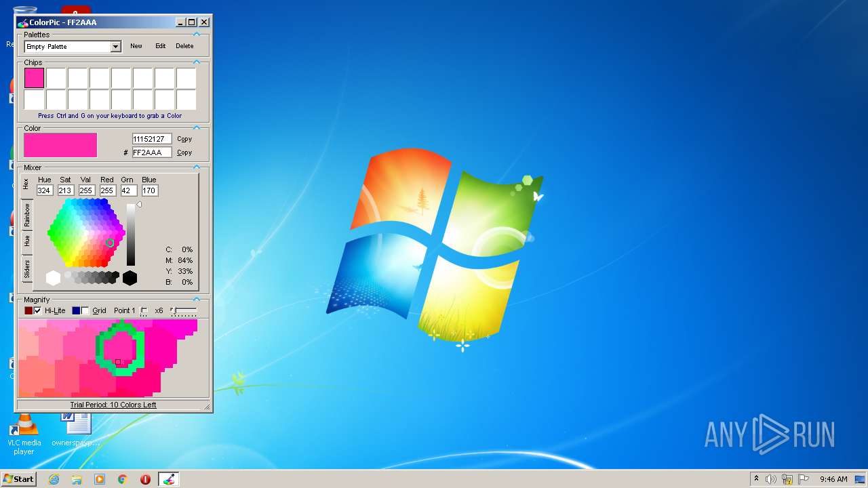The image size is (868, 488).
Task: Toggle the Hi-Lite checkbox
Action: coord(37,311)
